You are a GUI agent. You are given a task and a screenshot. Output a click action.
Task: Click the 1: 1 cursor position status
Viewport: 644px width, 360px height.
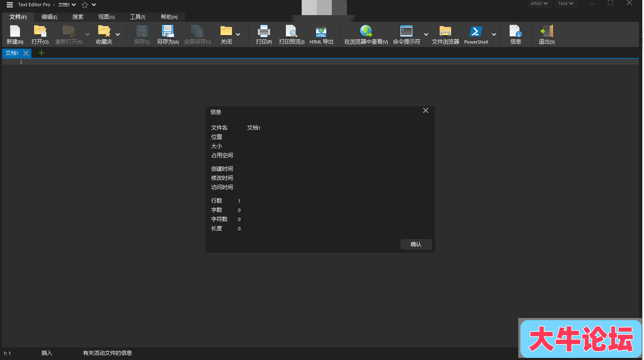7,353
